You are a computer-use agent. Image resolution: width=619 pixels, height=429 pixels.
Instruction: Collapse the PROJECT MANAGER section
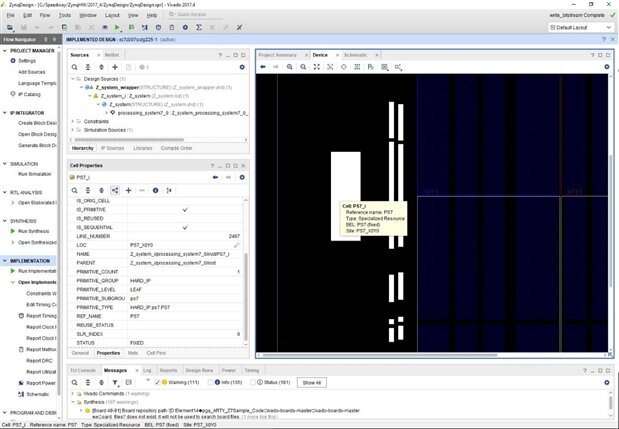point(5,51)
